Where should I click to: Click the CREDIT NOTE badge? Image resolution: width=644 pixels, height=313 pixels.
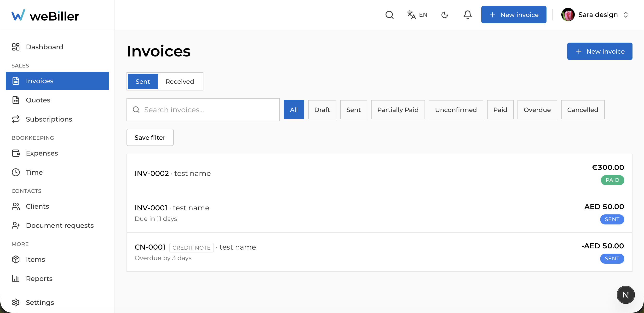coord(191,248)
